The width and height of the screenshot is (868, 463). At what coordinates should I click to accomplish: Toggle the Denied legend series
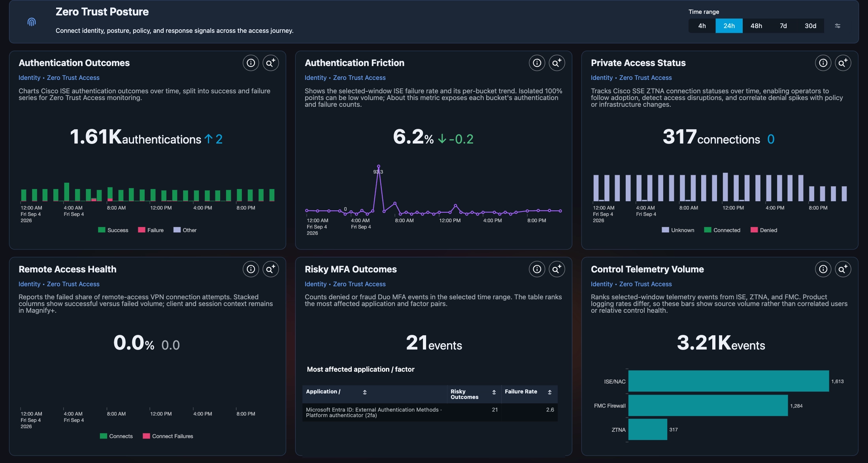click(x=764, y=230)
